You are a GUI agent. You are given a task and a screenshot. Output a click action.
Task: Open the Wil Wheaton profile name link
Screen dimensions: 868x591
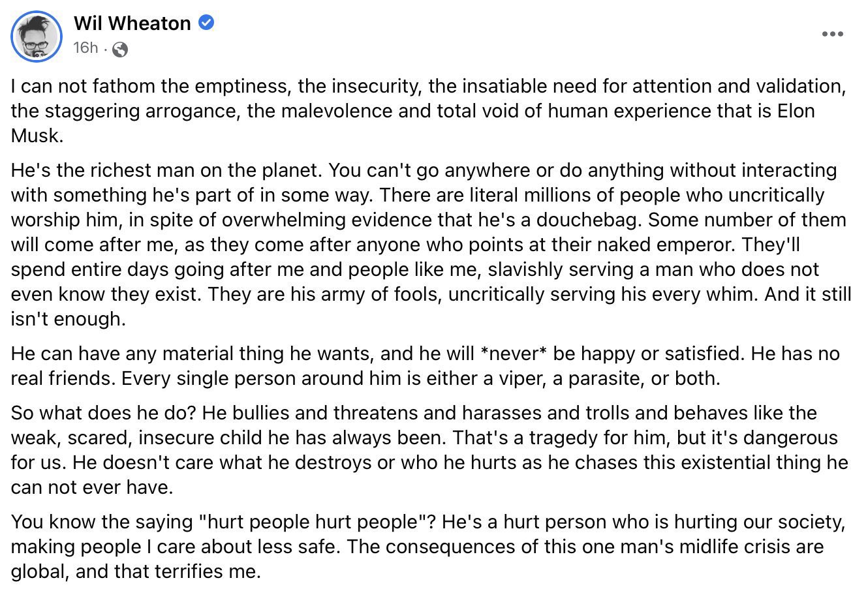point(132,23)
